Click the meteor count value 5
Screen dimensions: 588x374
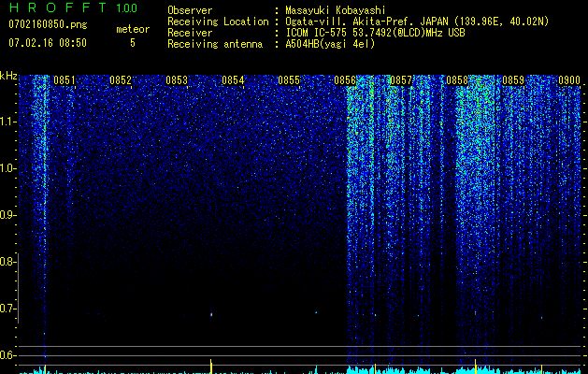[133, 43]
